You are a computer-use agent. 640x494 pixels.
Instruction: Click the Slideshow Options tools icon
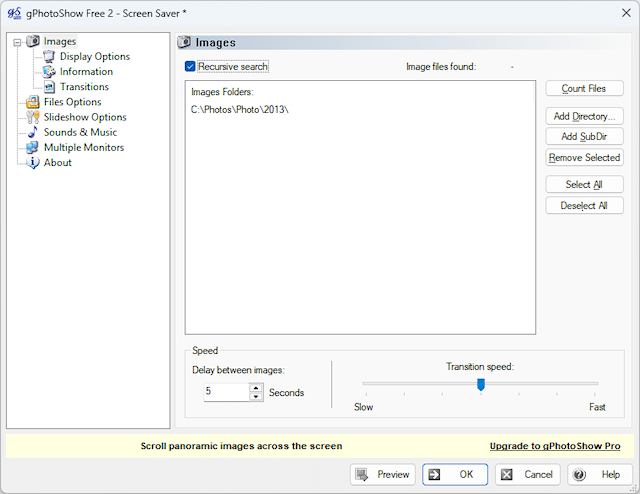(33, 117)
